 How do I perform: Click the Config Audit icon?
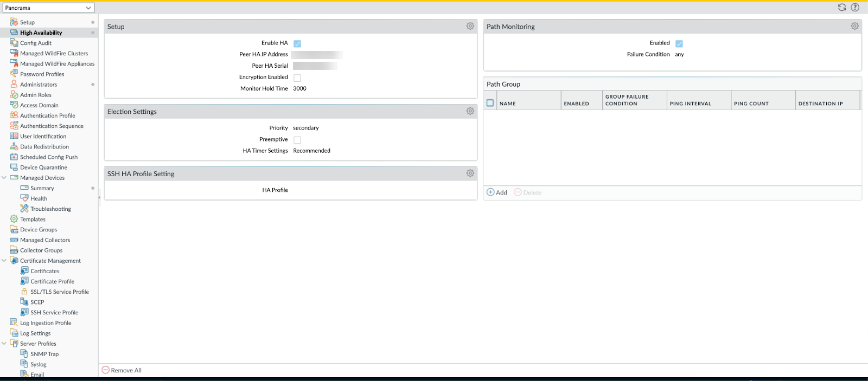(14, 43)
